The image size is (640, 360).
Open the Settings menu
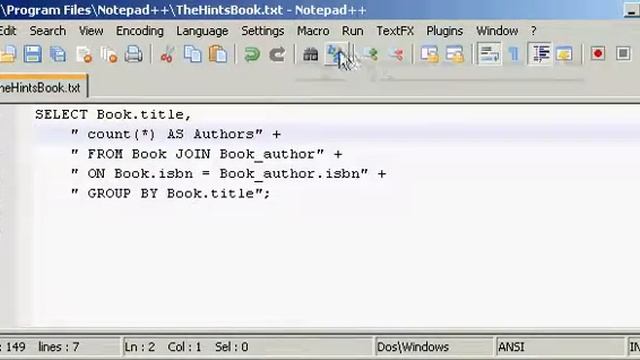click(262, 31)
